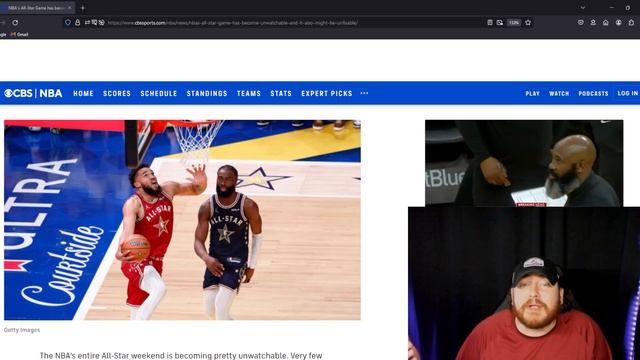Click the LOG IN button
Viewport: 640px width, 360px height.
point(627,93)
